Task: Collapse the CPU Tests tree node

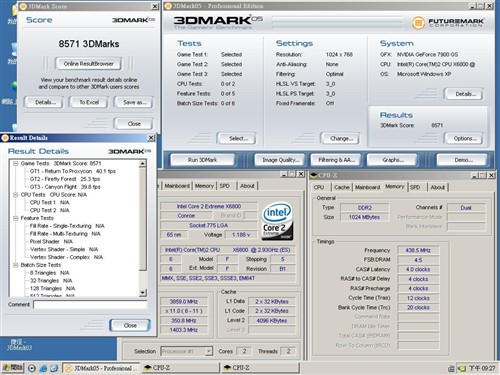Action: [16, 195]
